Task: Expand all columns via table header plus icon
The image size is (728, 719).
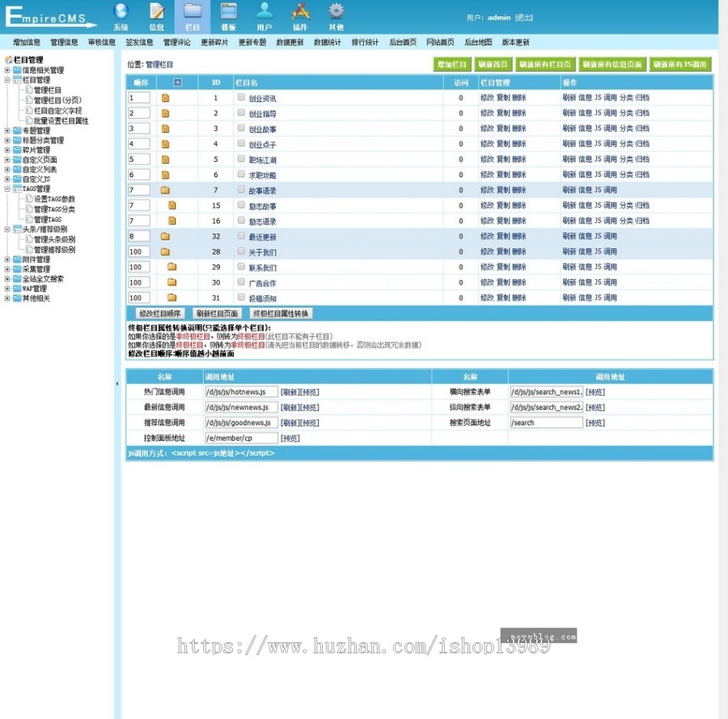Action: pyautogui.click(x=177, y=82)
